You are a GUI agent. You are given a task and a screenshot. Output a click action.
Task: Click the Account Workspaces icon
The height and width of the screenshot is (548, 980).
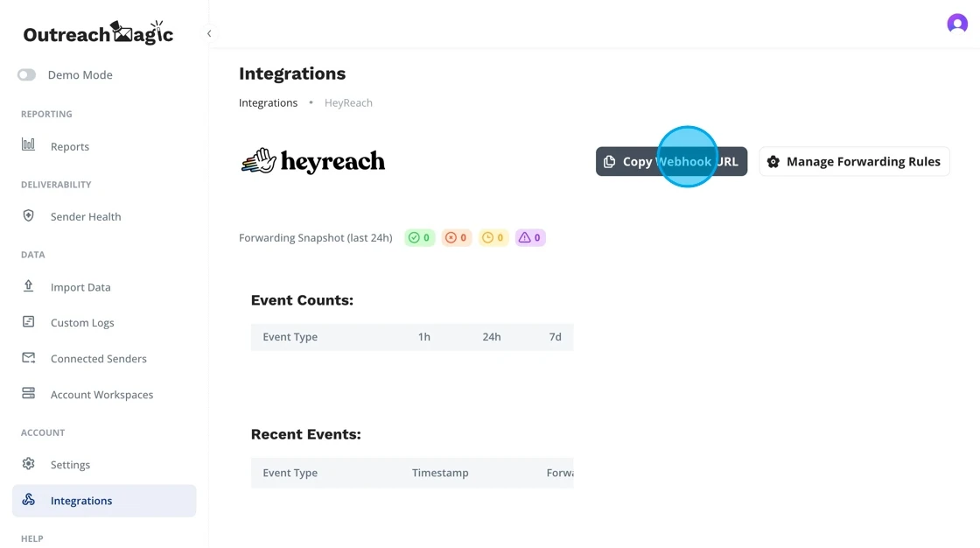(x=28, y=394)
